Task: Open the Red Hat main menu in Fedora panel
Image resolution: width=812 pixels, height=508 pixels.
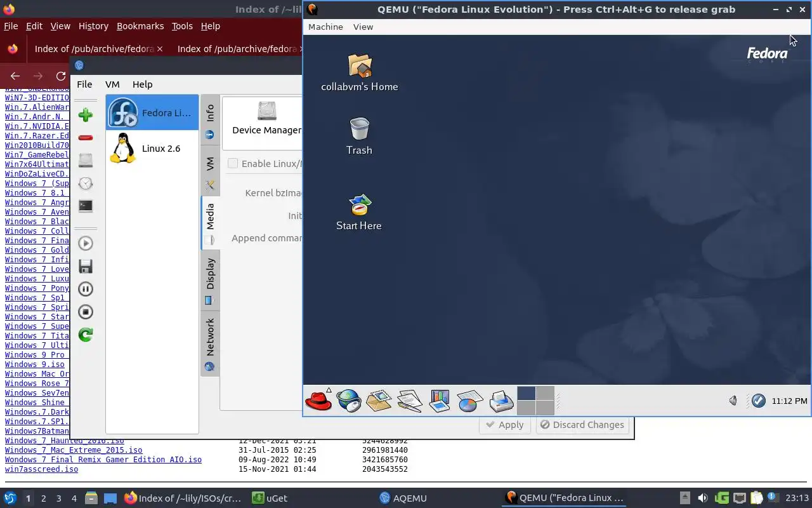Action: [318, 401]
